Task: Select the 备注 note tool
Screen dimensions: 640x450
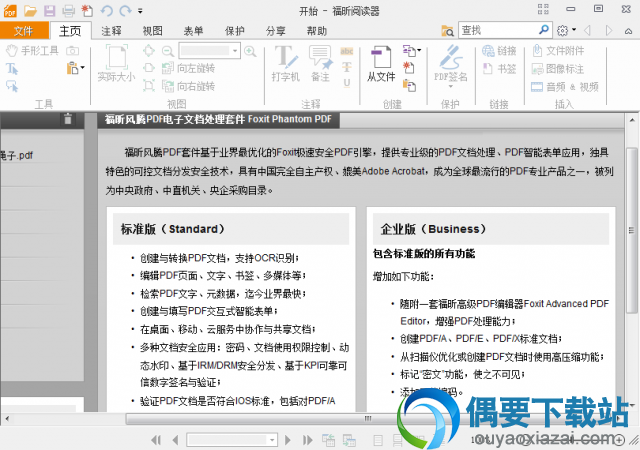Action: click(320, 63)
